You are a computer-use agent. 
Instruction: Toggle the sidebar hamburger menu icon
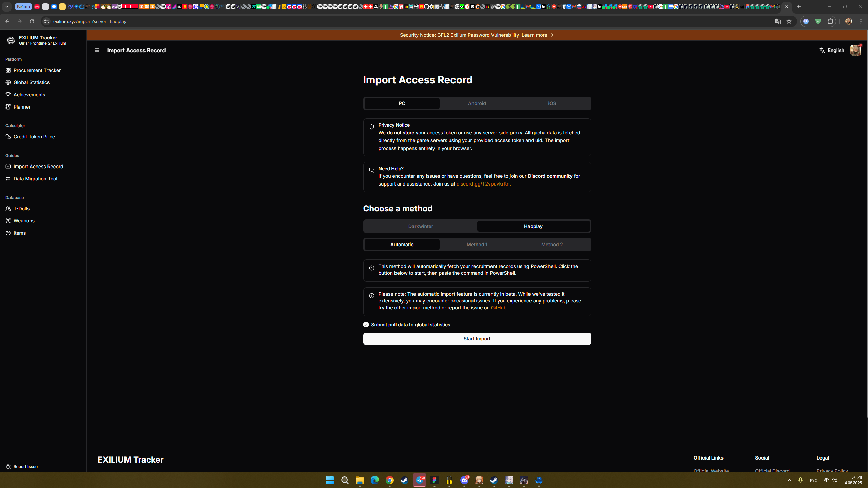click(x=97, y=50)
